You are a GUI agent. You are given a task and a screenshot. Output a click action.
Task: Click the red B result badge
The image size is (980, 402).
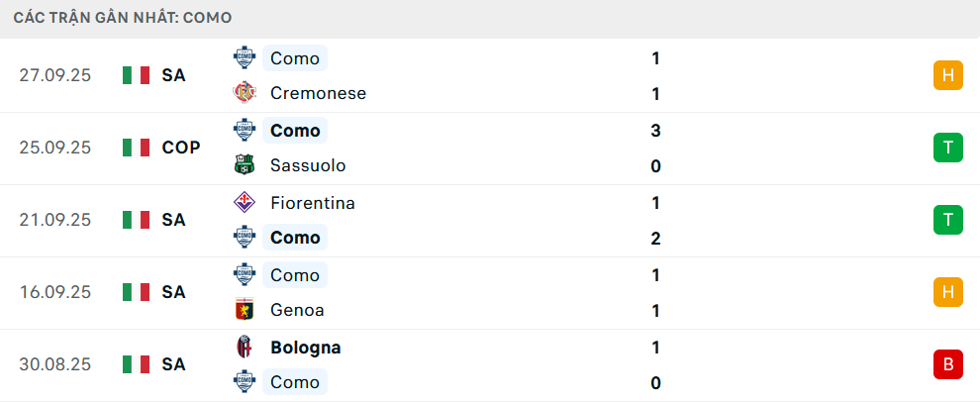(947, 364)
